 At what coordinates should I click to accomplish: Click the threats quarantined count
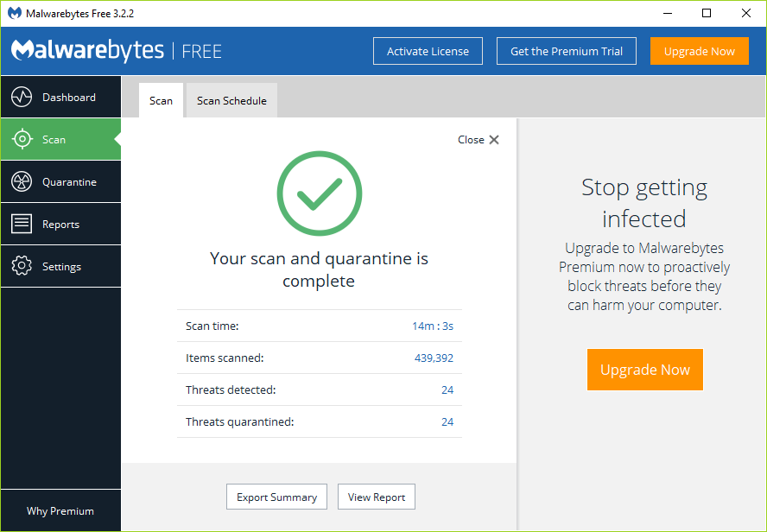447,421
